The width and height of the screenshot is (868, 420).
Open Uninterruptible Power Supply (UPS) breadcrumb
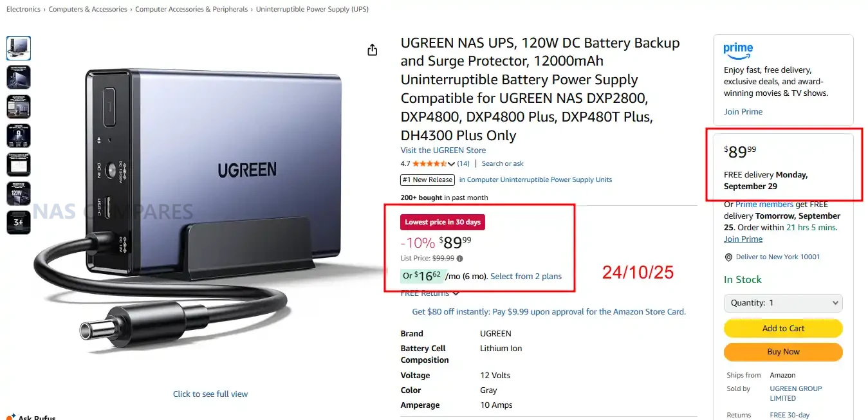point(312,10)
